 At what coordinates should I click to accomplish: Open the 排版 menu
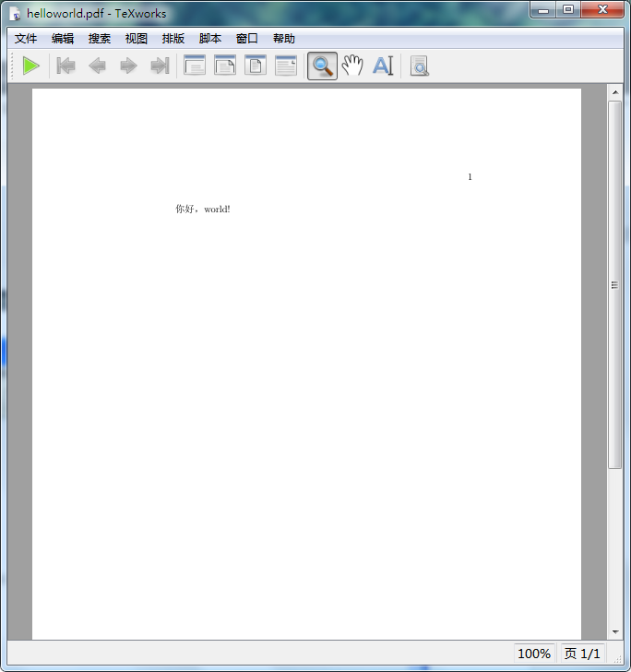click(173, 39)
